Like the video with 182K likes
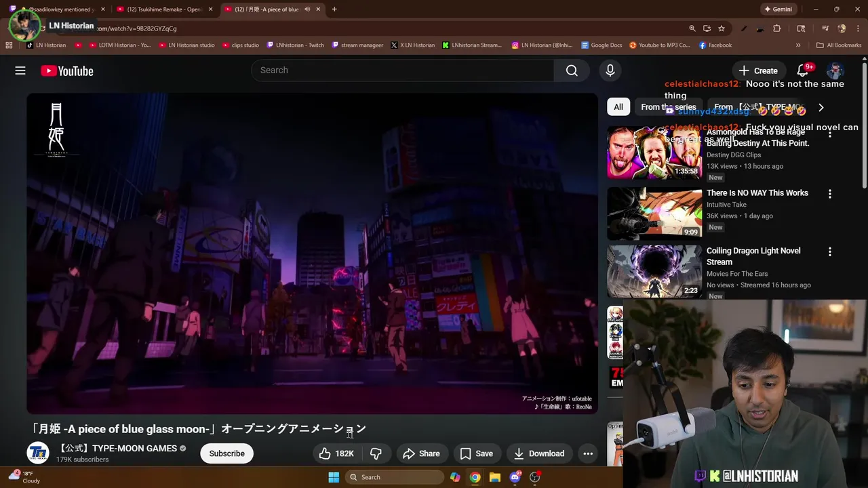 tap(336, 453)
